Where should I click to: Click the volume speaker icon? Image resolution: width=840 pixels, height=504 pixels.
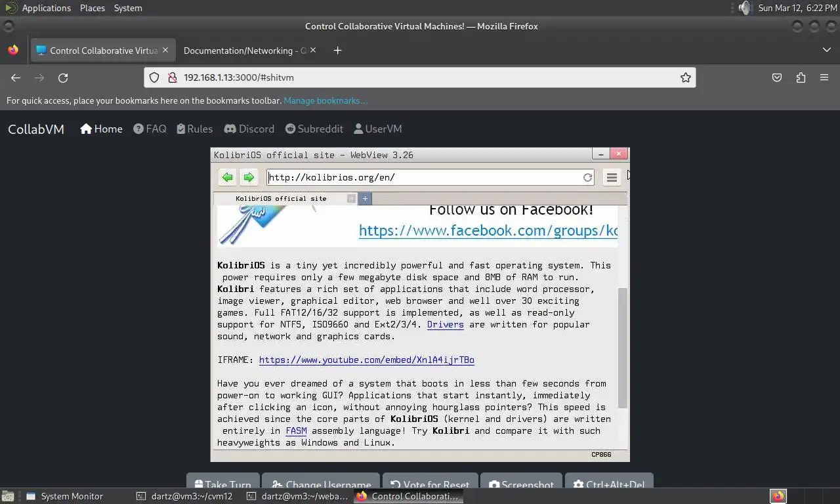[744, 8]
